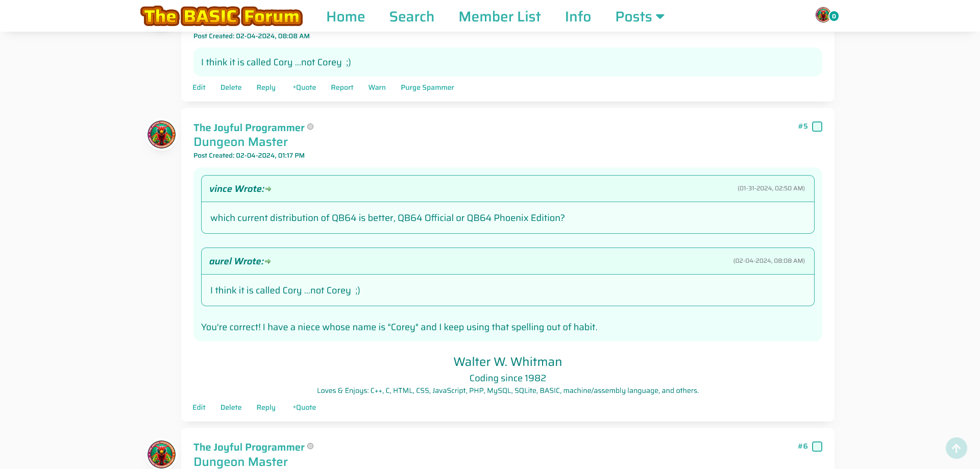Jump back to top with arrow button
This screenshot has height=469, width=980.
pyautogui.click(x=956, y=448)
